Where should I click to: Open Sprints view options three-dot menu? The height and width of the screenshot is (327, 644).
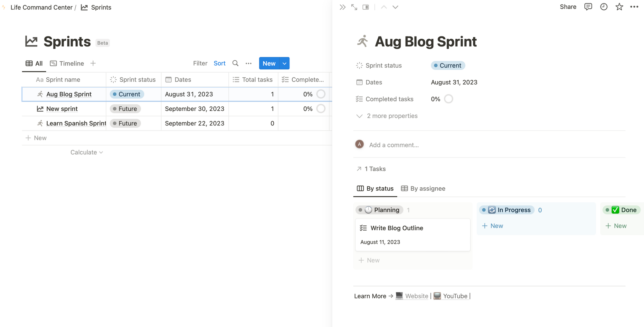pos(249,63)
